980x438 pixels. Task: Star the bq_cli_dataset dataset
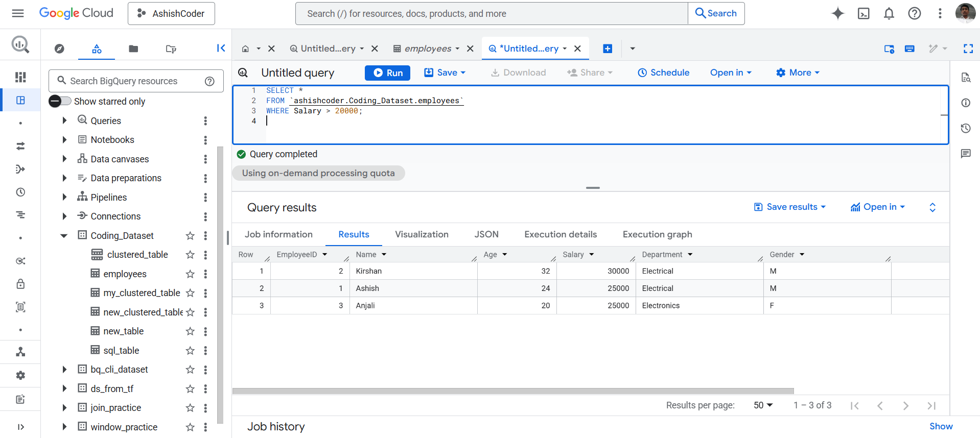click(190, 370)
